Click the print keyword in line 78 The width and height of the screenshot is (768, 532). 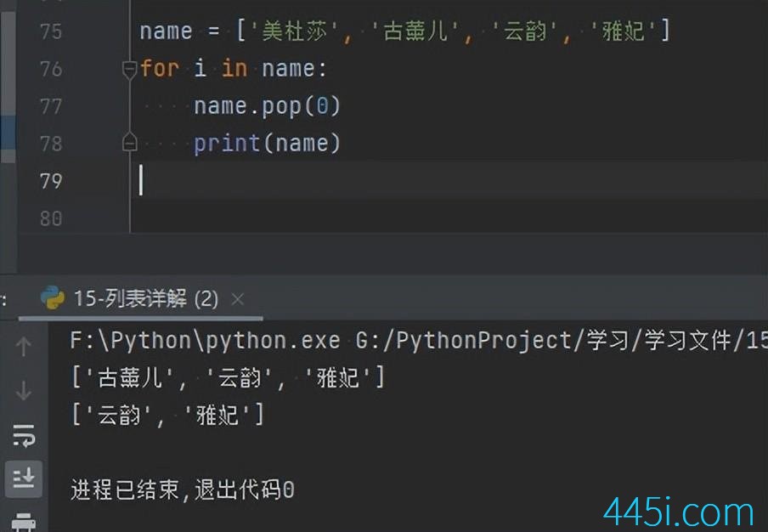click(x=226, y=143)
